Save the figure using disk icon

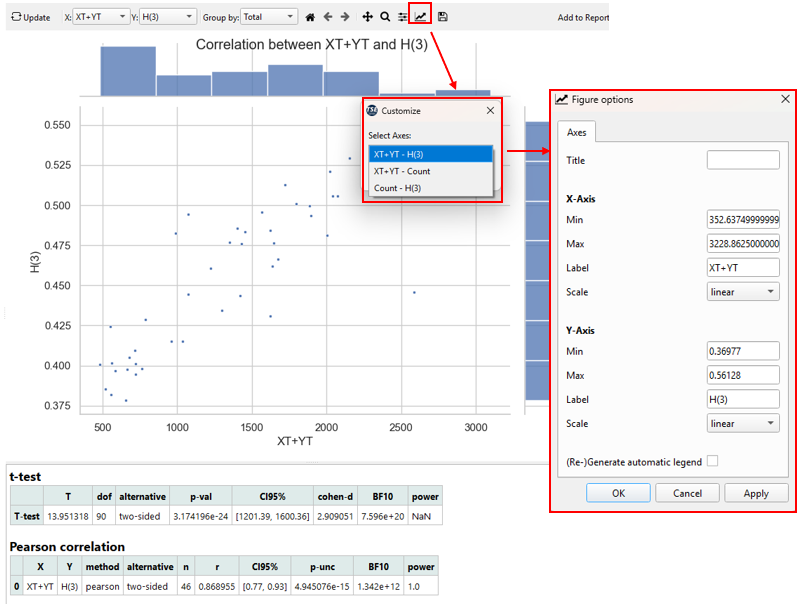[443, 17]
